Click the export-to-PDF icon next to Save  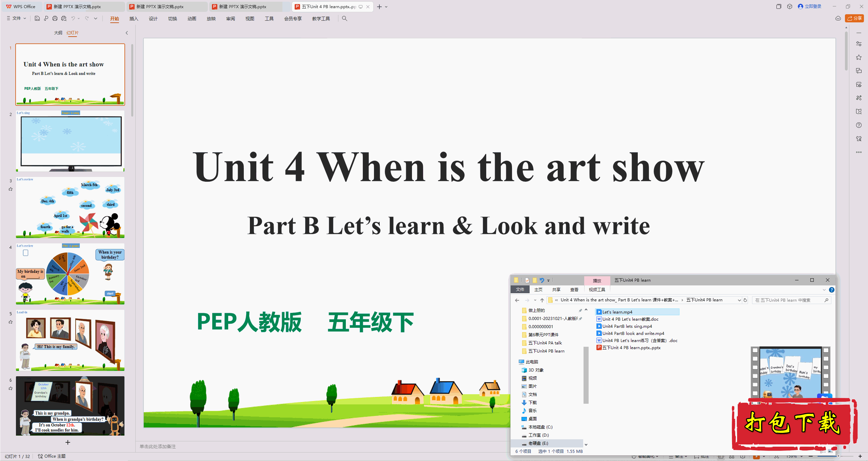(46, 18)
